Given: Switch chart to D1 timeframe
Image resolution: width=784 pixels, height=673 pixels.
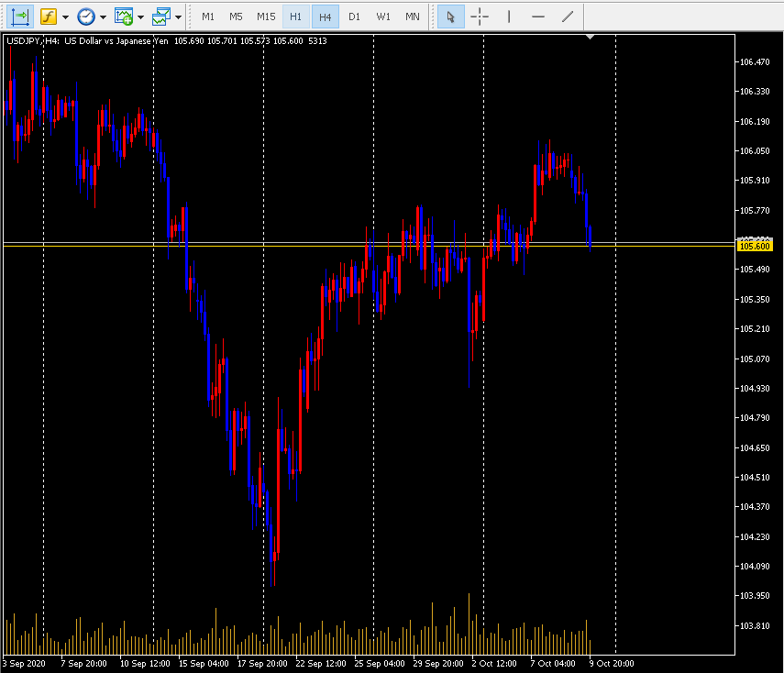Looking at the screenshot, I should point(354,17).
